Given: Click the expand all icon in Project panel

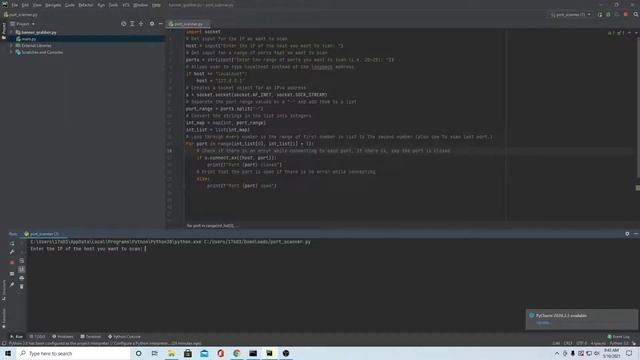Looking at the screenshot, I should [x=132, y=24].
